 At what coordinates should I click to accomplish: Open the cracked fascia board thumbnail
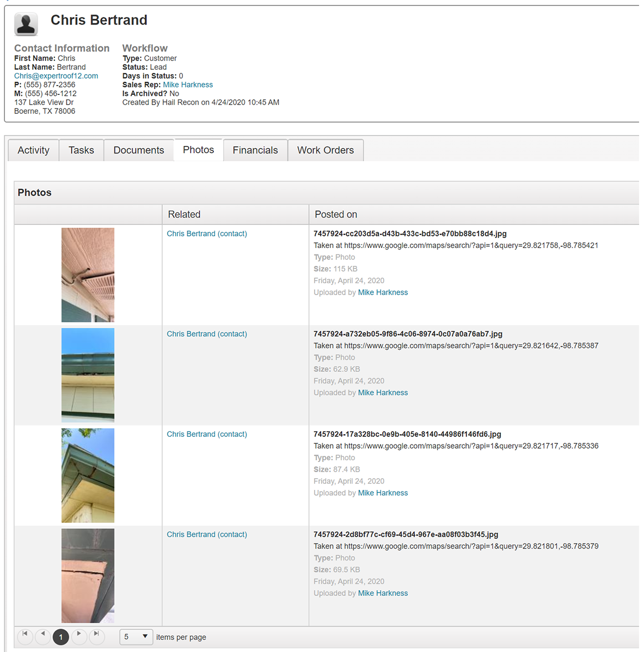pos(88,575)
